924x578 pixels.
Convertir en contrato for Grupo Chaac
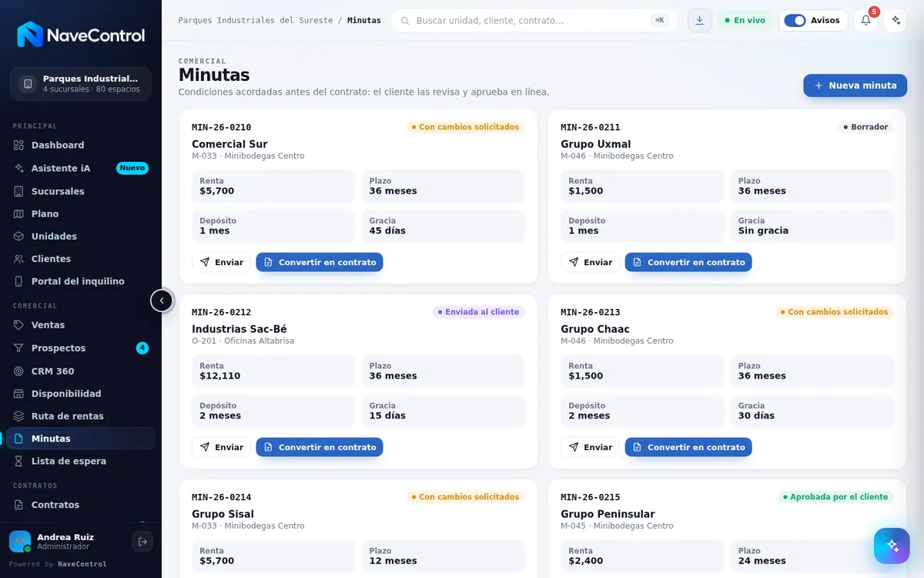(x=688, y=447)
